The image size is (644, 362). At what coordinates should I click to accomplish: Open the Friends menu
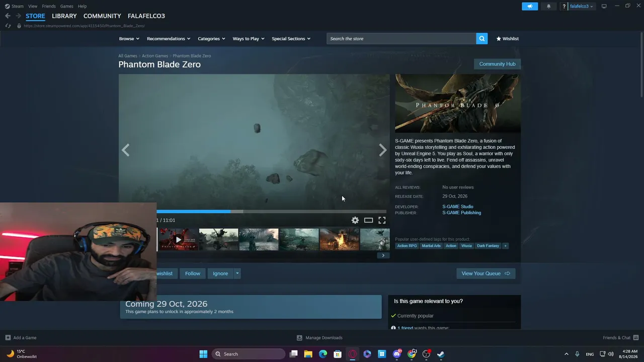(49, 6)
